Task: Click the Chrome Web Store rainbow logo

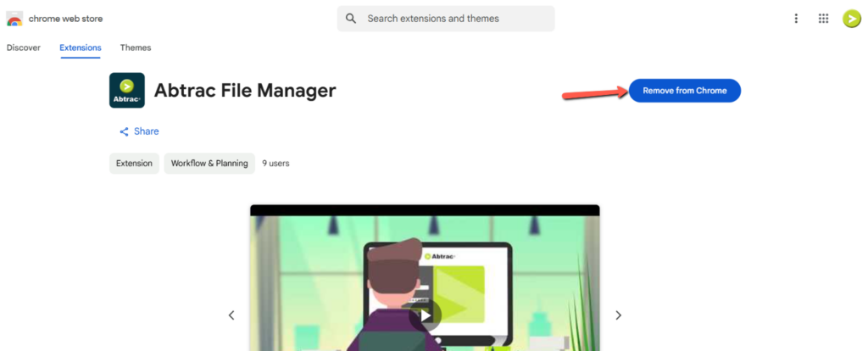Action: pyautogui.click(x=14, y=19)
